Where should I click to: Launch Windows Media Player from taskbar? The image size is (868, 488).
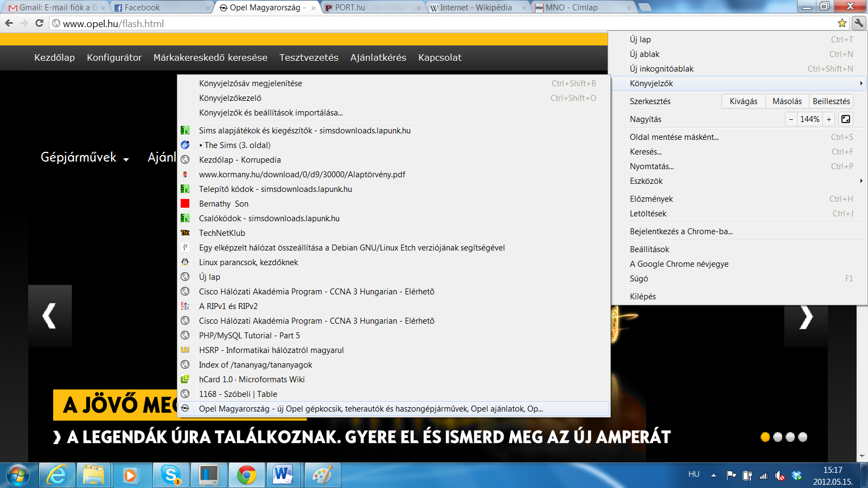[x=130, y=476]
